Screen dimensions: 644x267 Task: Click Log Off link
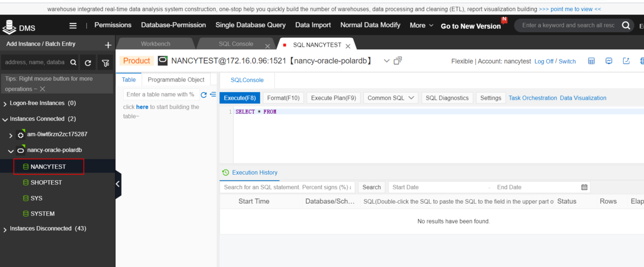pos(544,62)
